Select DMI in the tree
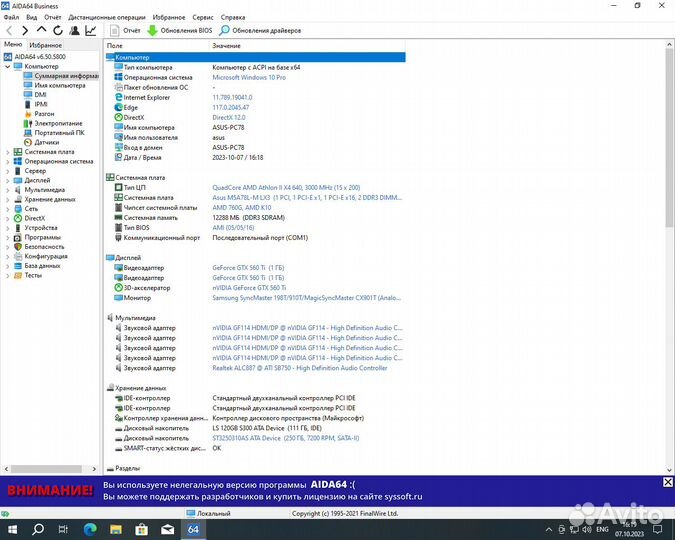Screen dimensions: 675x540 coord(35,95)
